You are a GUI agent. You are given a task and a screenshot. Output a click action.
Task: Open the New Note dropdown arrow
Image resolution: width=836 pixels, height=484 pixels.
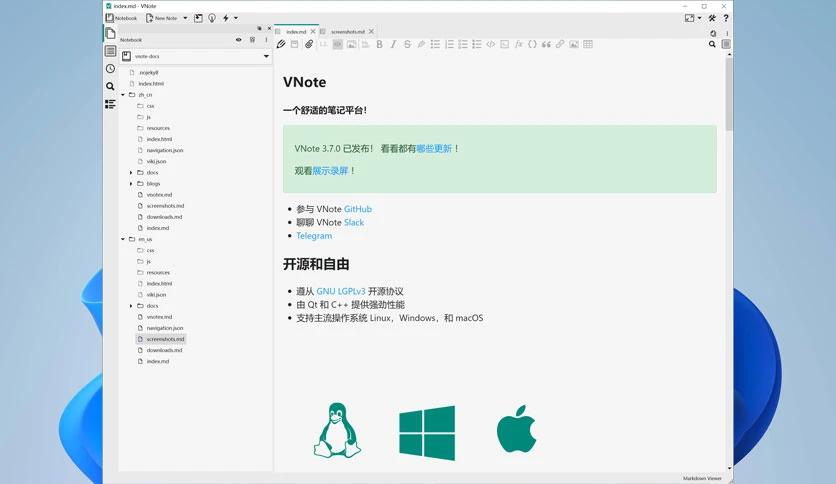(185, 18)
